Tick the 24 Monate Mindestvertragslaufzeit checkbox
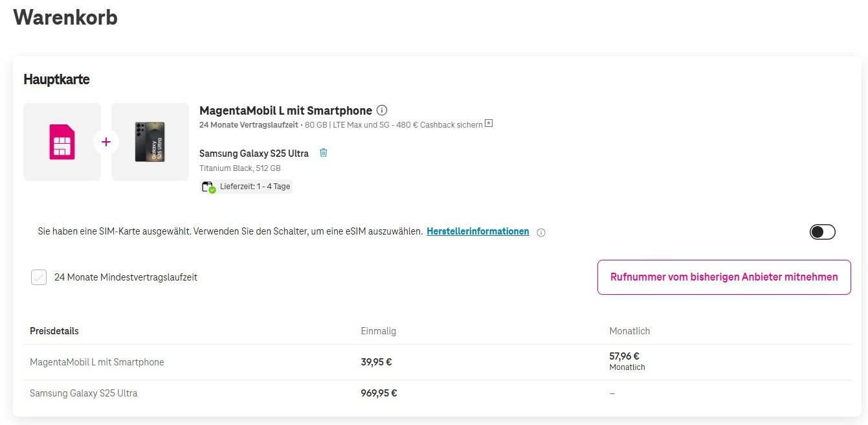The image size is (868, 425). 39,277
